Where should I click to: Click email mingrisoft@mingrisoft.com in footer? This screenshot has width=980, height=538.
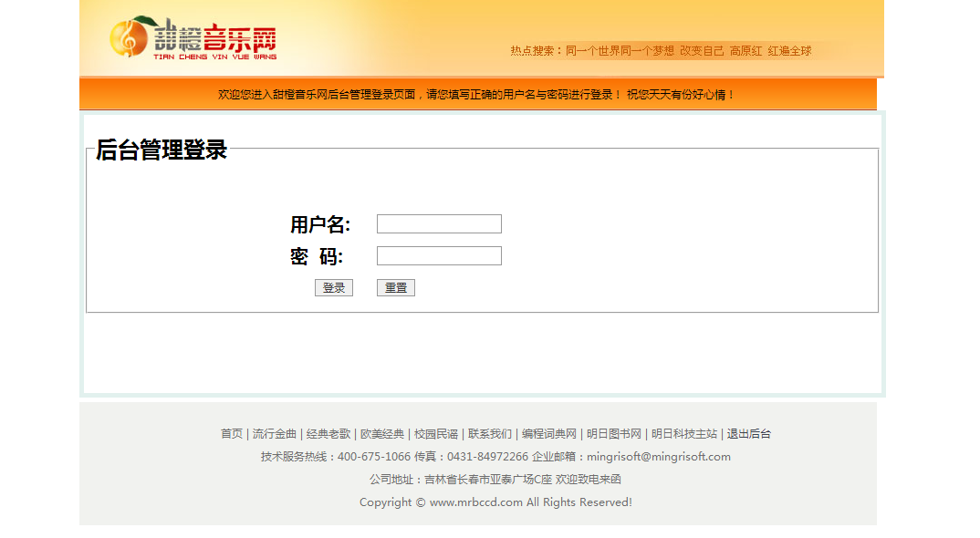pos(659,457)
